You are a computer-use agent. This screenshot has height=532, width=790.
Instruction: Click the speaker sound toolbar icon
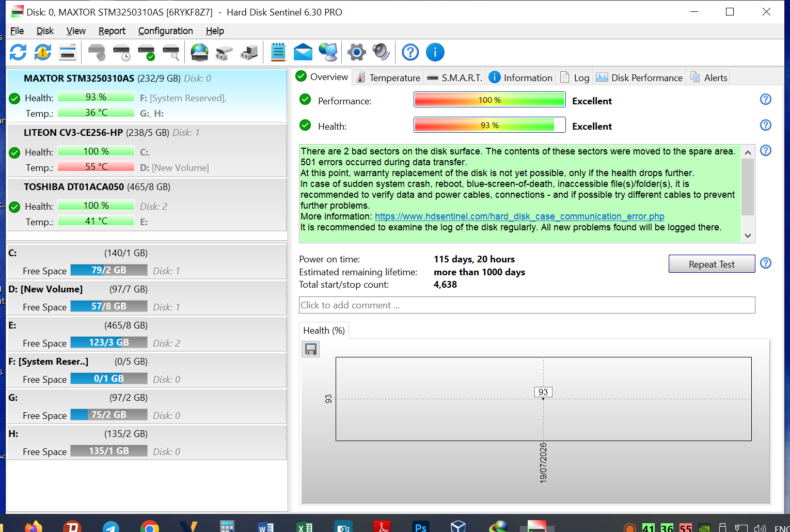(381, 52)
